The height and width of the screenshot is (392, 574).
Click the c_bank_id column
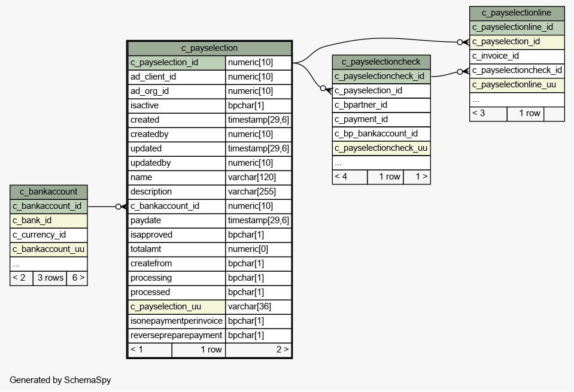48,220
